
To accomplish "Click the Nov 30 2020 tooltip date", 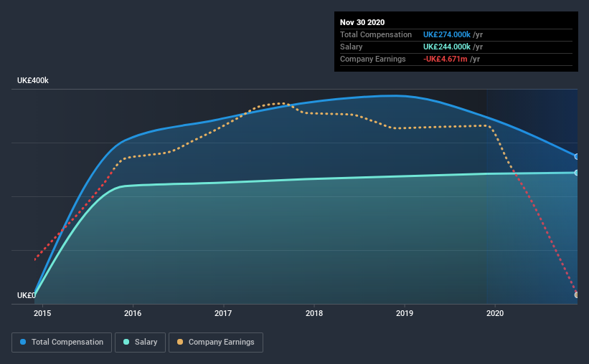I will pos(362,22).
